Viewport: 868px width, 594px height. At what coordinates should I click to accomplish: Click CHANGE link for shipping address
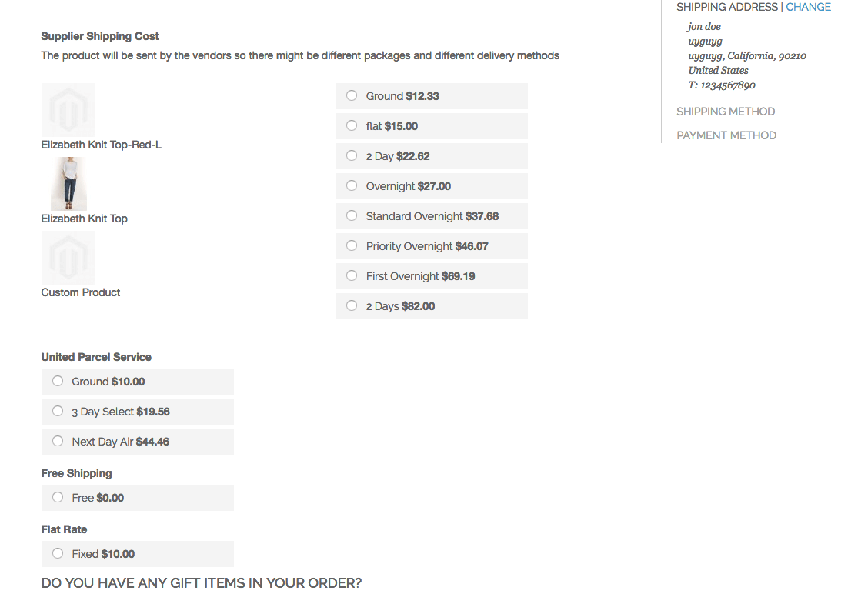(x=808, y=7)
